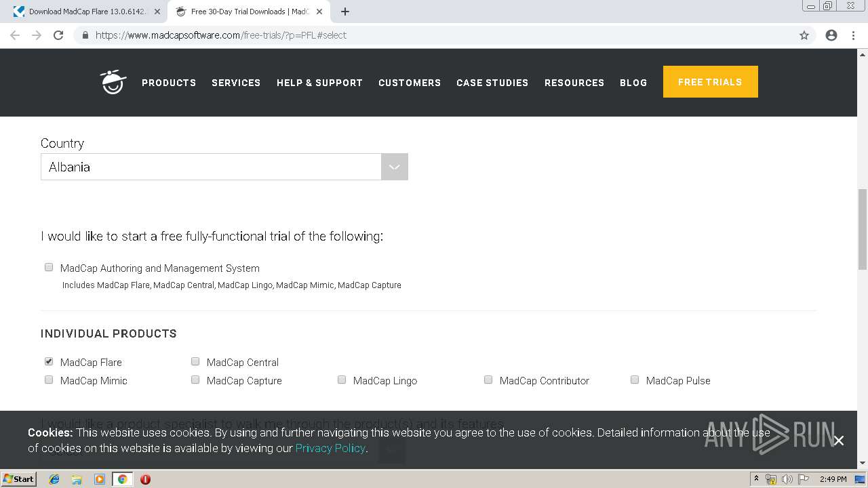This screenshot has width=868, height=488.
Task: Uncheck MadCap Flare checkbox
Action: [49, 361]
